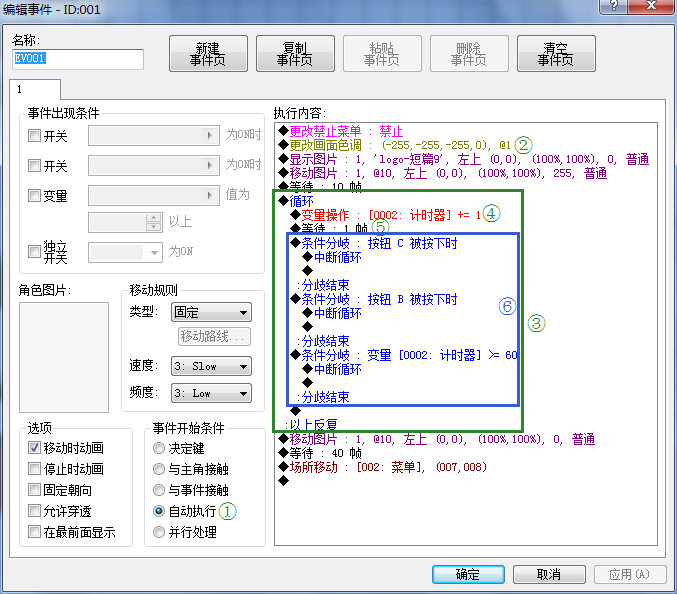
Task: Select the 并行处理 trigger radio button
Action: [x=159, y=532]
